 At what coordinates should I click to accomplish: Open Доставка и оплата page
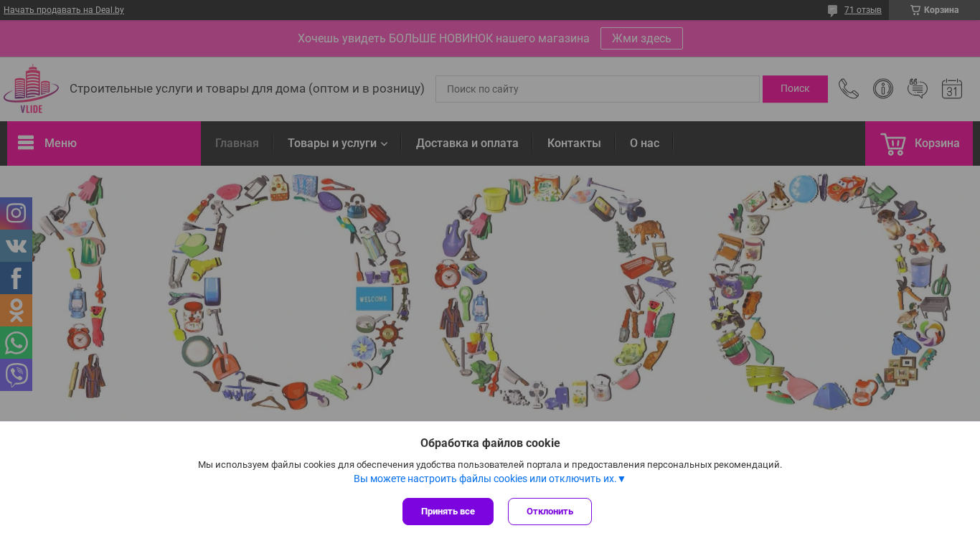467,143
